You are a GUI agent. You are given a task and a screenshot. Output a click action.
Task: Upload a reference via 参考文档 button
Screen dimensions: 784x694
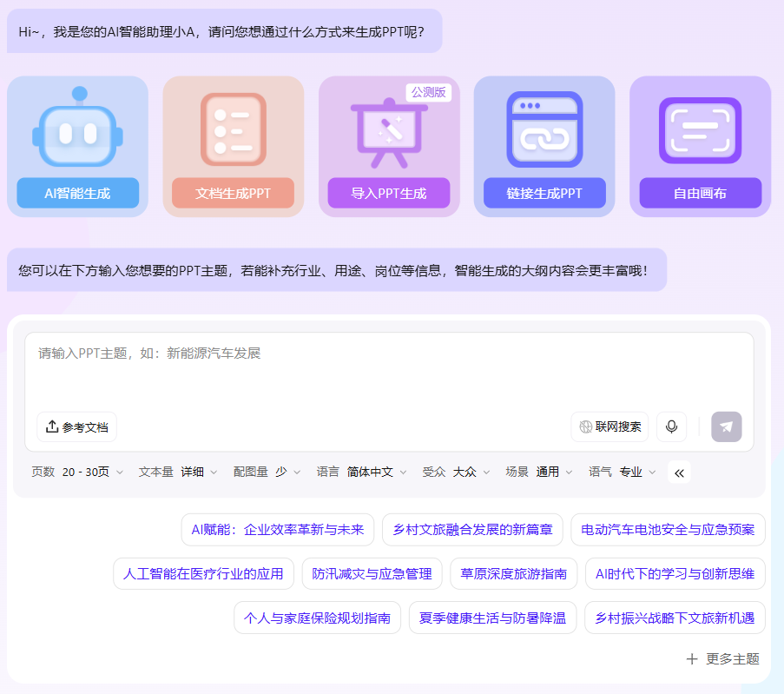[77, 426]
